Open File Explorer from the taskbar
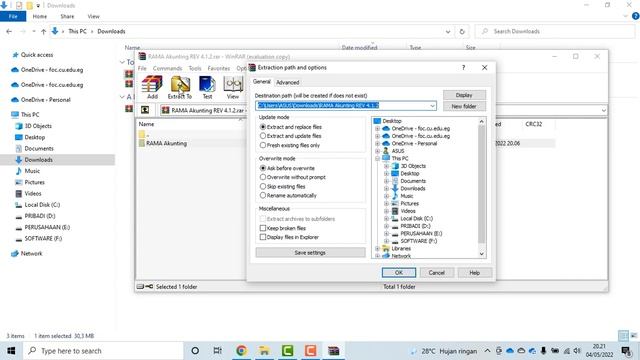640x360 pixels. coord(264,351)
